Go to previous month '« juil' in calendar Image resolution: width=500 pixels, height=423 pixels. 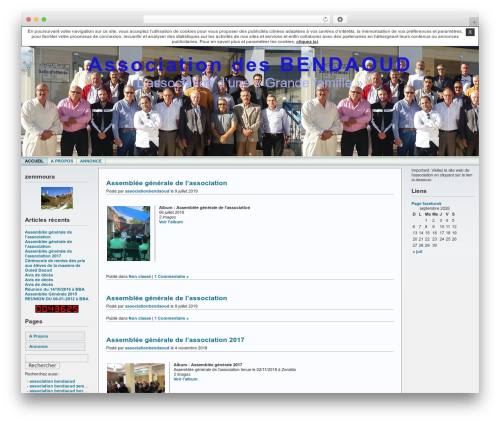tap(417, 252)
